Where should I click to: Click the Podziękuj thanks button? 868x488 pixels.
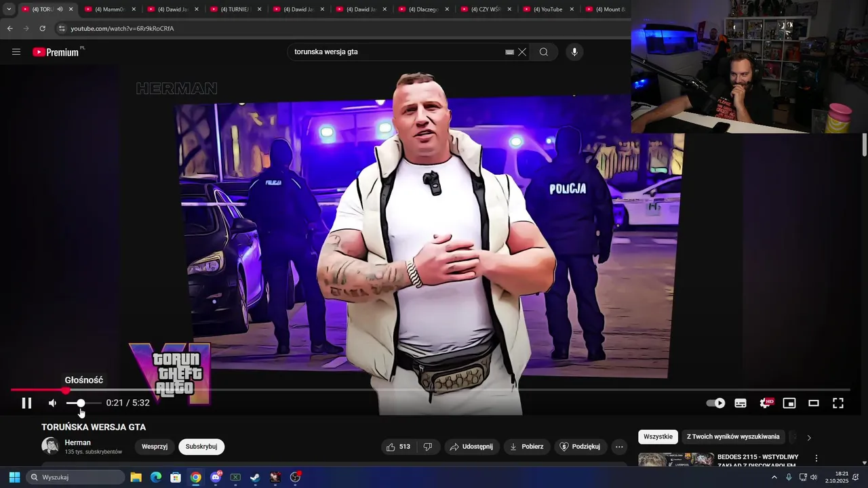(x=580, y=447)
